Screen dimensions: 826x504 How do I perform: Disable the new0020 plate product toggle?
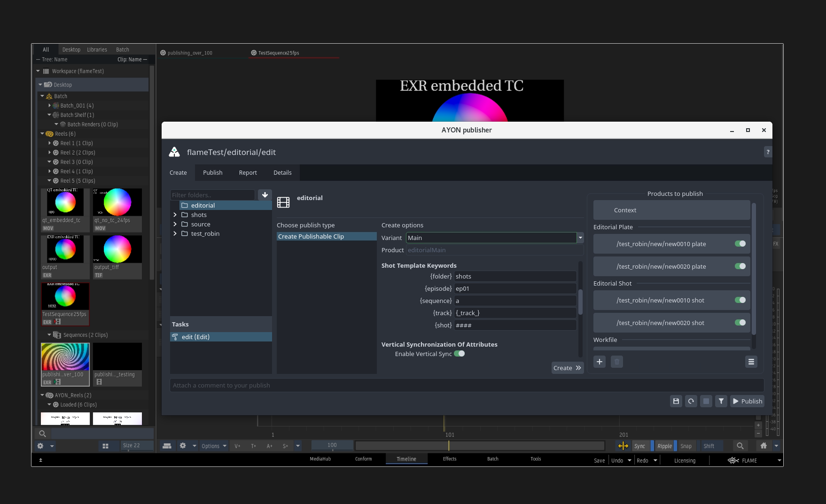pyautogui.click(x=740, y=266)
